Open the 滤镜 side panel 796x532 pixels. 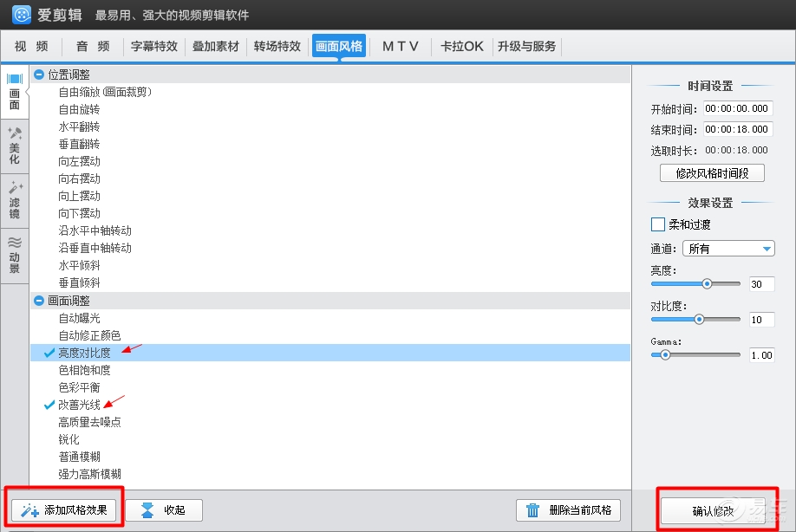[x=14, y=201]
